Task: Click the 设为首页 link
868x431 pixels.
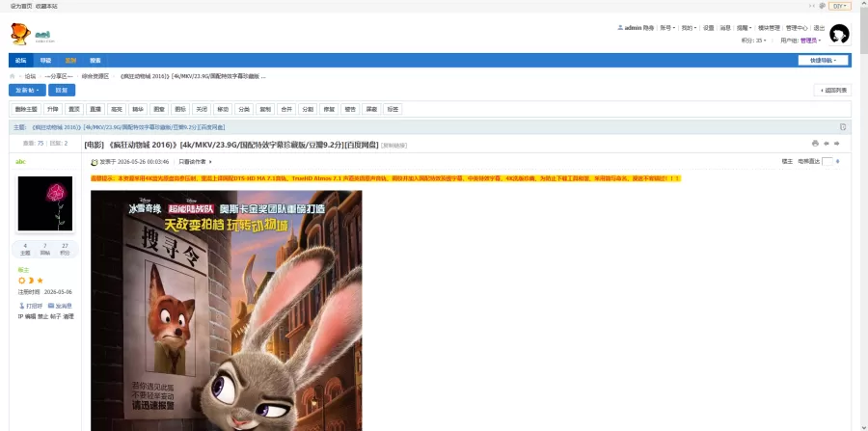Action: tap(21, 6)
